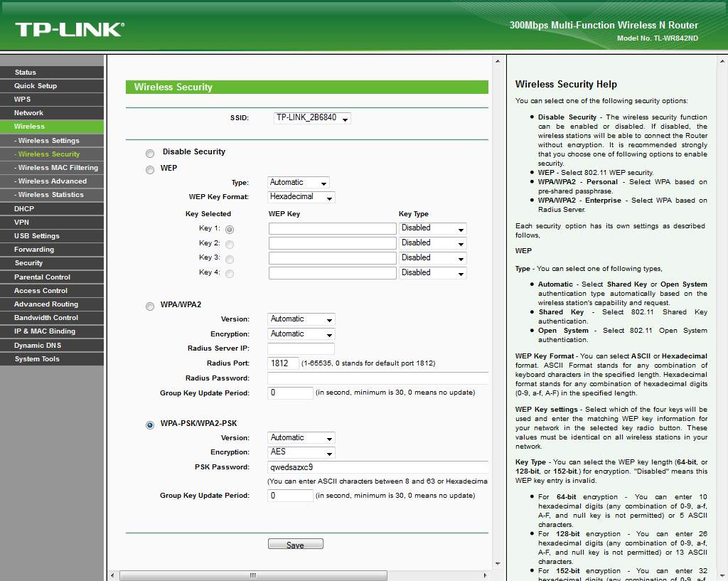Open Parental Control in sidebar
Screen dimensions: 728x581
tap(52, 277)
